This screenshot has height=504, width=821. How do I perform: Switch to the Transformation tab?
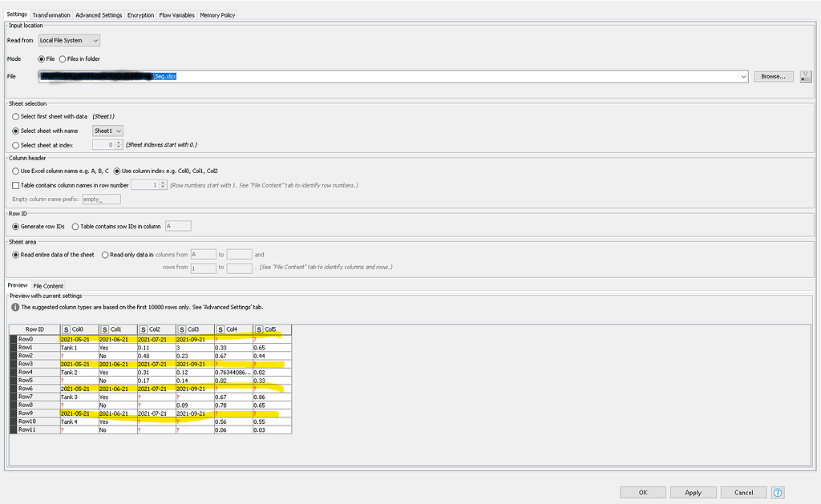click(51, 14)
